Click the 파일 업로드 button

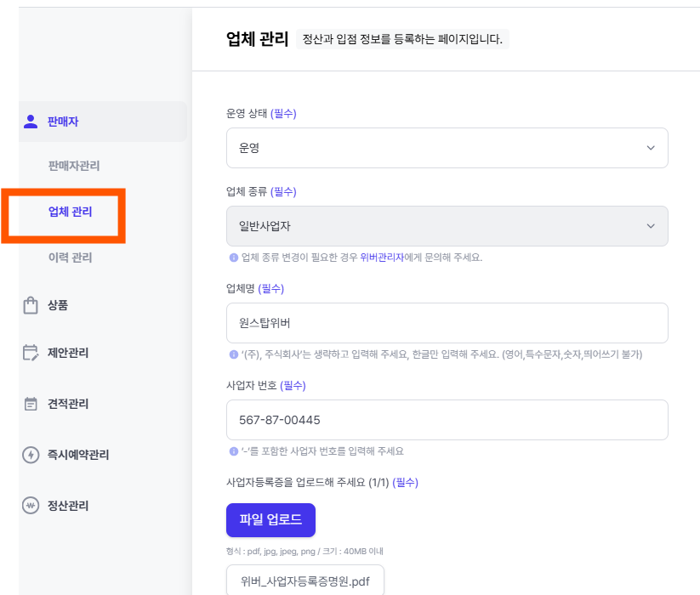270,520
